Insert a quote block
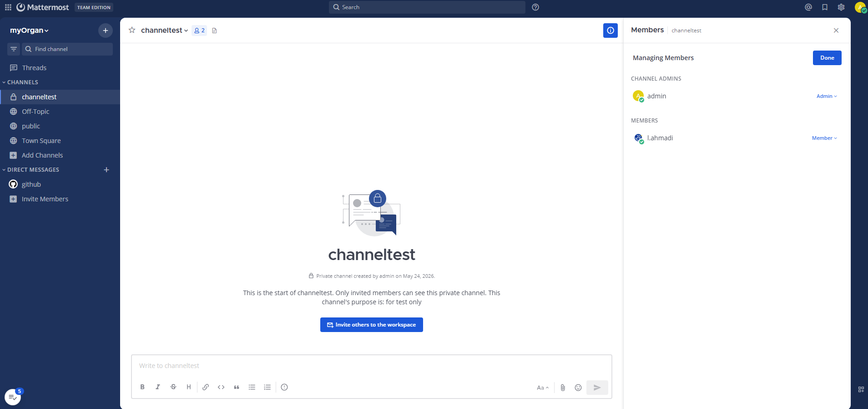 click(237, 387)
